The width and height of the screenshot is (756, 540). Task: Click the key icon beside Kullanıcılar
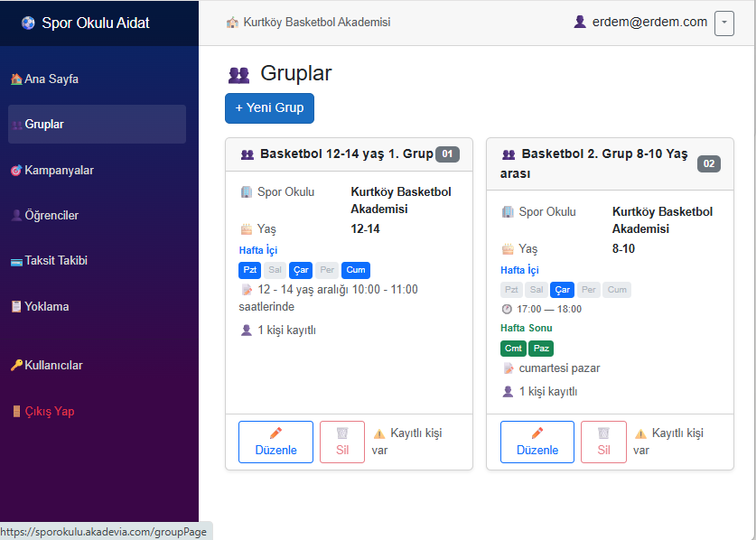tap(16, 366)
